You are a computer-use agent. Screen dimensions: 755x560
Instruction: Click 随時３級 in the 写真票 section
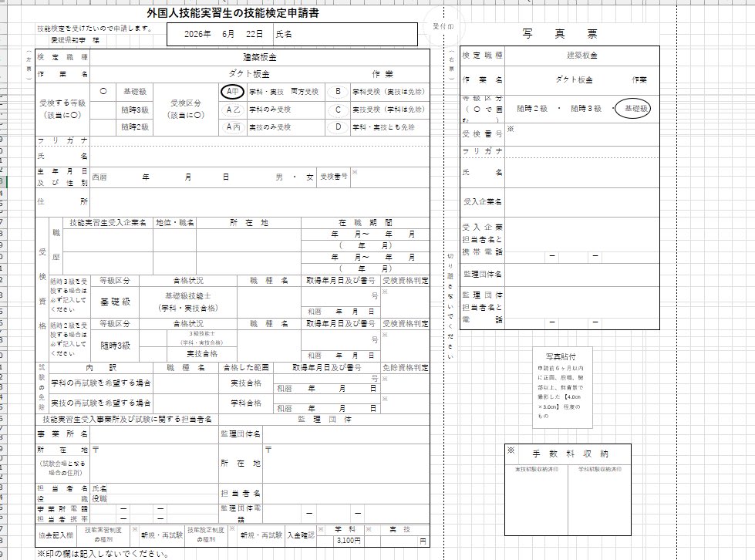(x=586, y=109)
